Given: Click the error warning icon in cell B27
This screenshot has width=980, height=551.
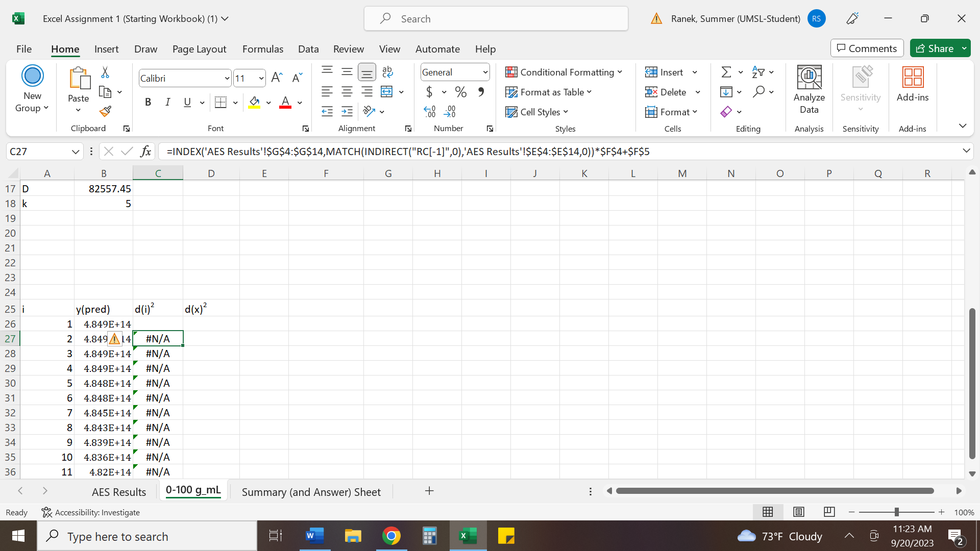Looking at the screenshot, I should tap(114, 338).
